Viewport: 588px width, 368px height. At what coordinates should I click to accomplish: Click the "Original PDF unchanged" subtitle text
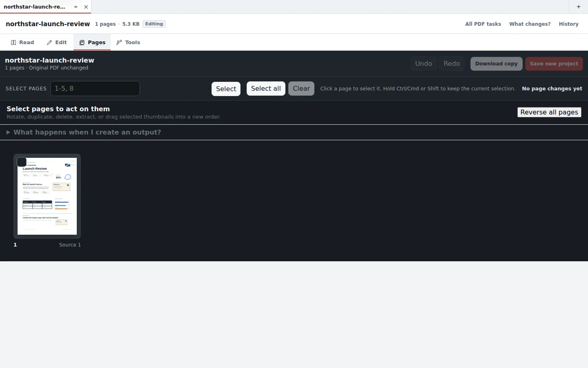(58, 68)
